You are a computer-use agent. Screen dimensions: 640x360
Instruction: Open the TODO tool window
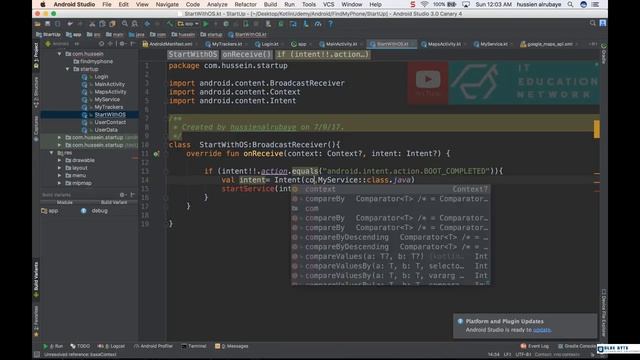point(80,346)
